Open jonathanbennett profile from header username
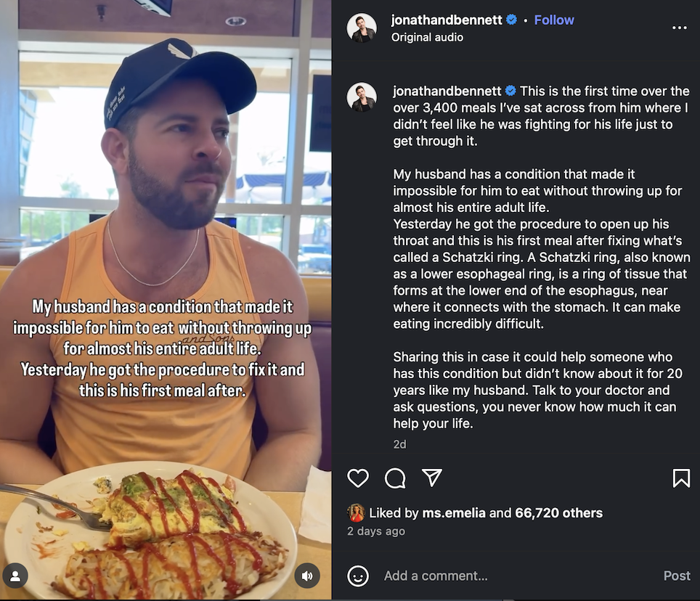Image resolution: width=700 pixels, height=601 pixels. click(x=447, y=20)
